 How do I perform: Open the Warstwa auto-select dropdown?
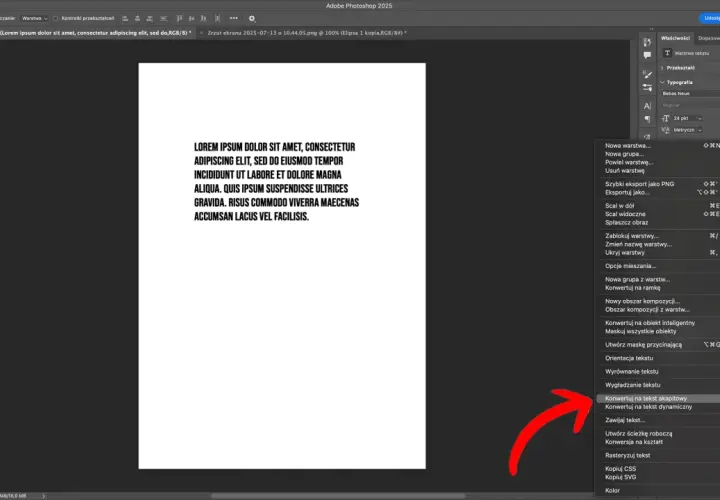point(34,18)
